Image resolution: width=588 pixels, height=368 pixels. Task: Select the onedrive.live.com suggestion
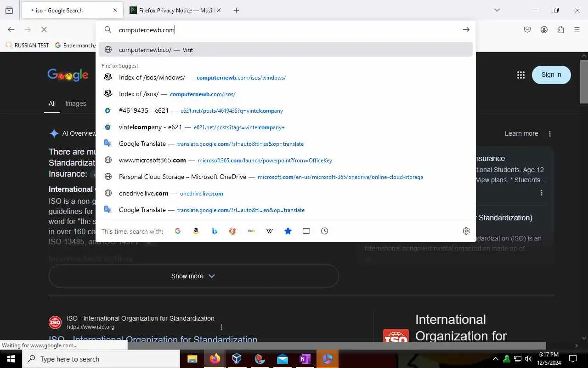[x=286, y=193]
